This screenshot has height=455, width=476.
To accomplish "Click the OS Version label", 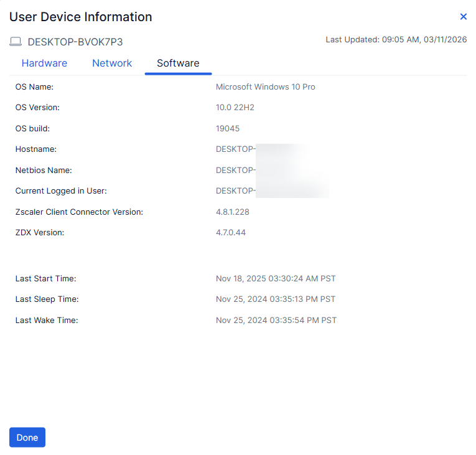I will click(x=37, y=108).
